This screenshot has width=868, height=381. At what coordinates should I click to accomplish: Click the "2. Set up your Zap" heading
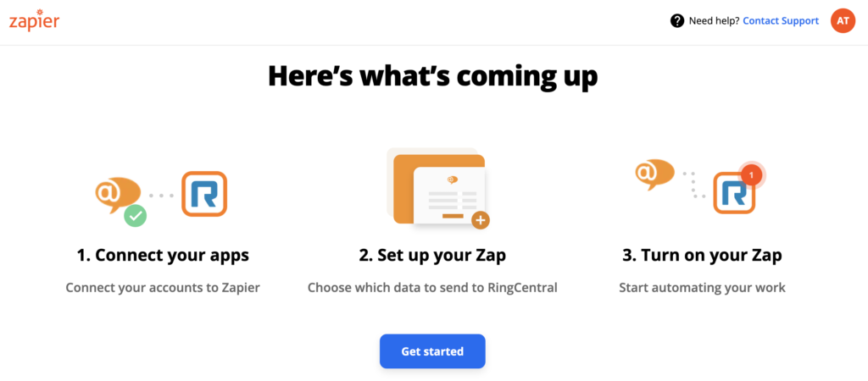(432, 255)
